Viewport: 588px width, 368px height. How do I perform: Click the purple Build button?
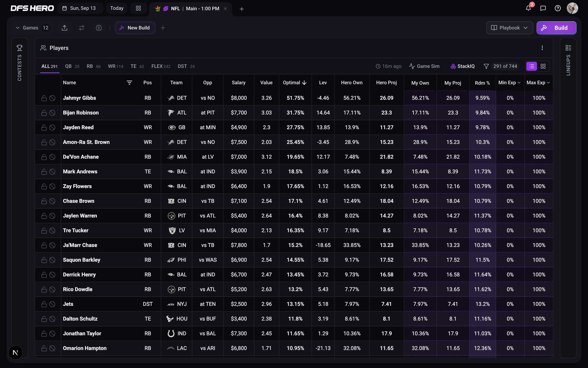[x=556, y=28]
